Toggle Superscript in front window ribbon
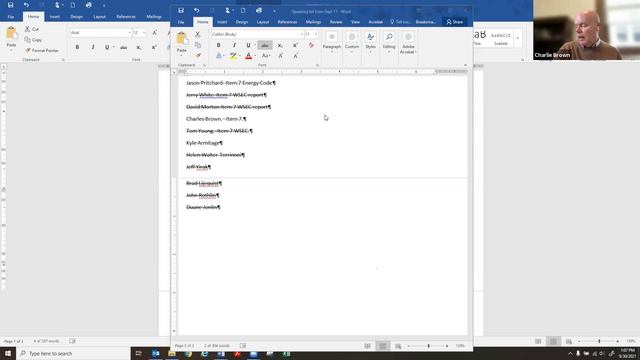 tap(295, 45)
